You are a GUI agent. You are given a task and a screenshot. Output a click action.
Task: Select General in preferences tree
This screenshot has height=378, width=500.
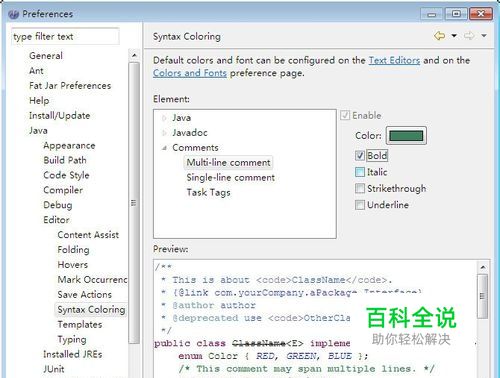click(46, 56)
